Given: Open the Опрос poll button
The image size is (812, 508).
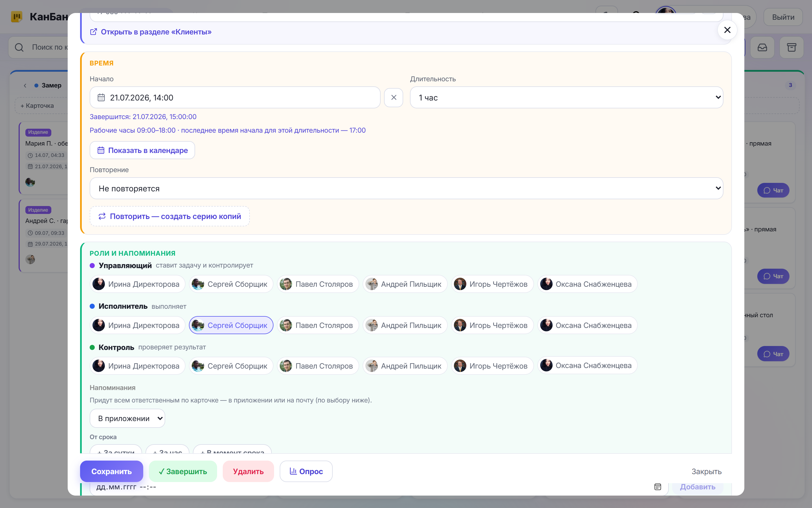Looking at the screenshot, I should pyautogui.click(x=306, y=471).
